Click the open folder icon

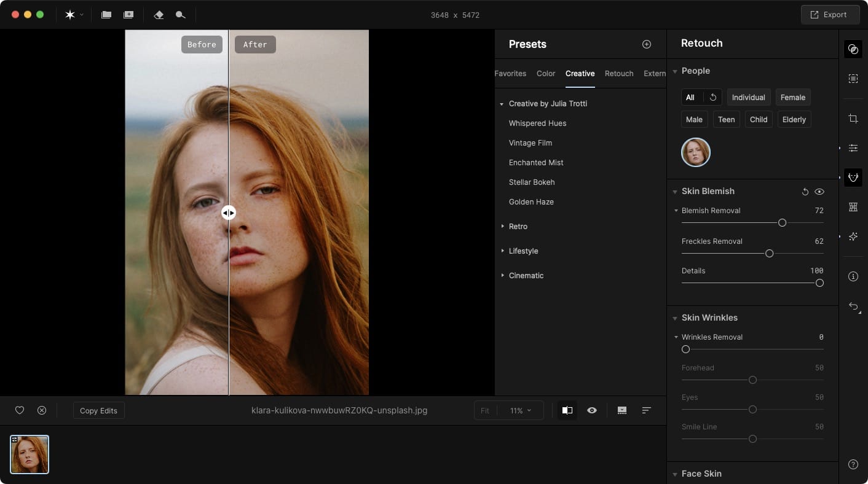tap(106, 15)
